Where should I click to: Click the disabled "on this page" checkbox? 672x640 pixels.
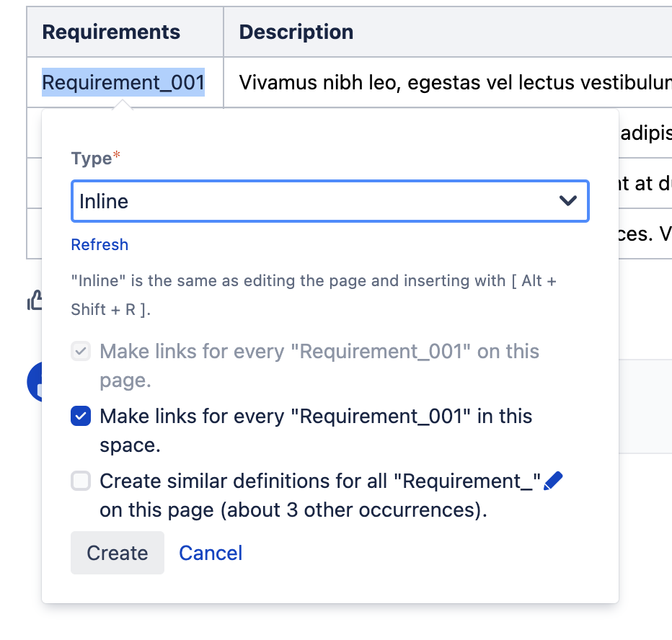[81, 351]
